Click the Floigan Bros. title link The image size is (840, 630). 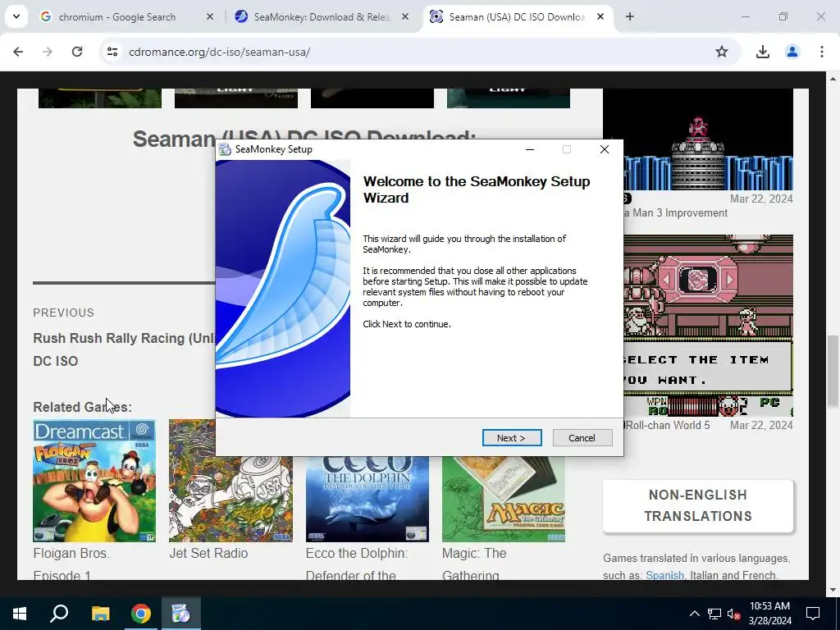pos(71,564)
